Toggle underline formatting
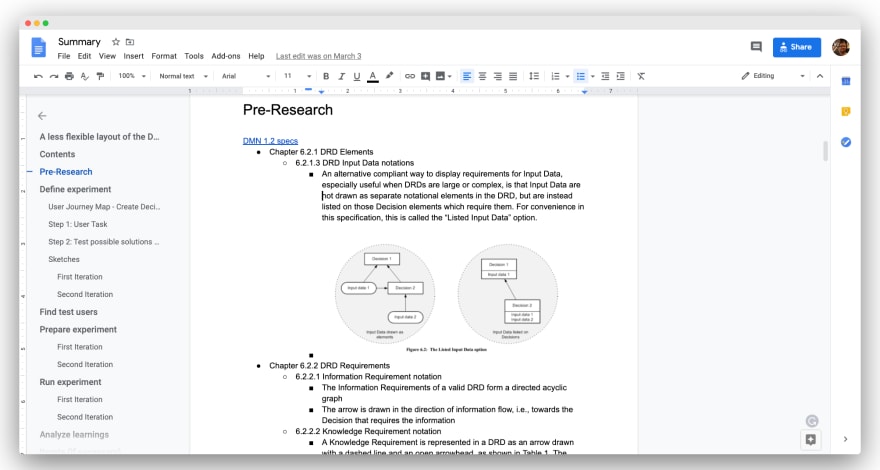The height and width of the screenshot is (470, 880). pos(356,76)
